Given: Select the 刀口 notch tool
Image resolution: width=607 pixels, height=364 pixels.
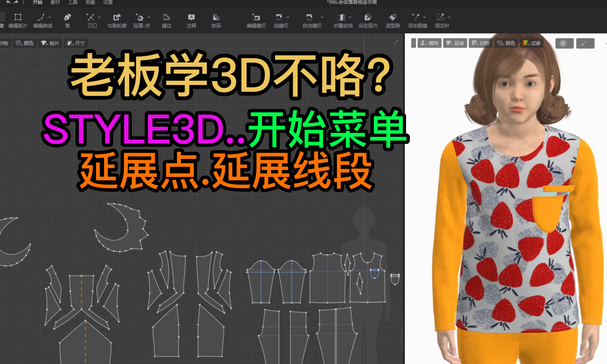Looking at the screenshot, I should 92,21.
